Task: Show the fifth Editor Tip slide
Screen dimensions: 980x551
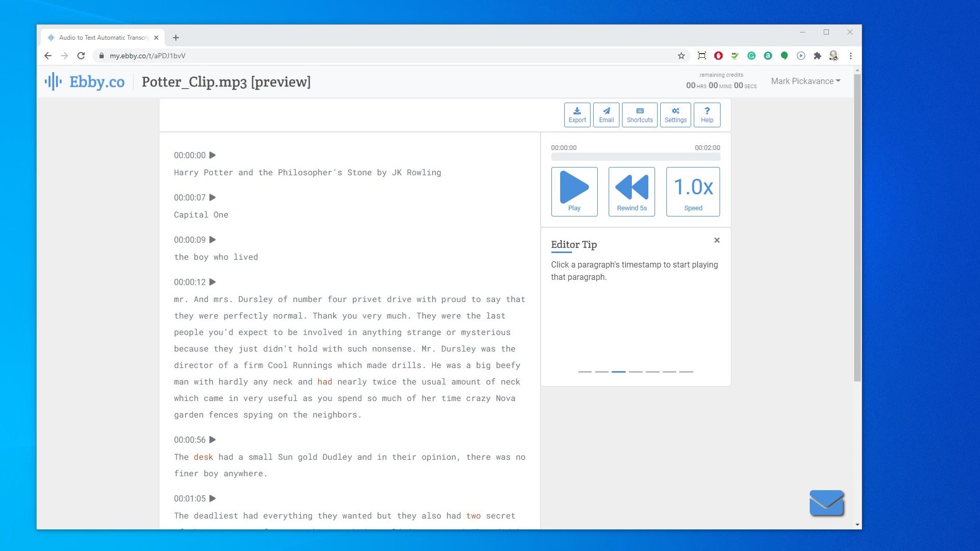Action: (x=652, y=372)
